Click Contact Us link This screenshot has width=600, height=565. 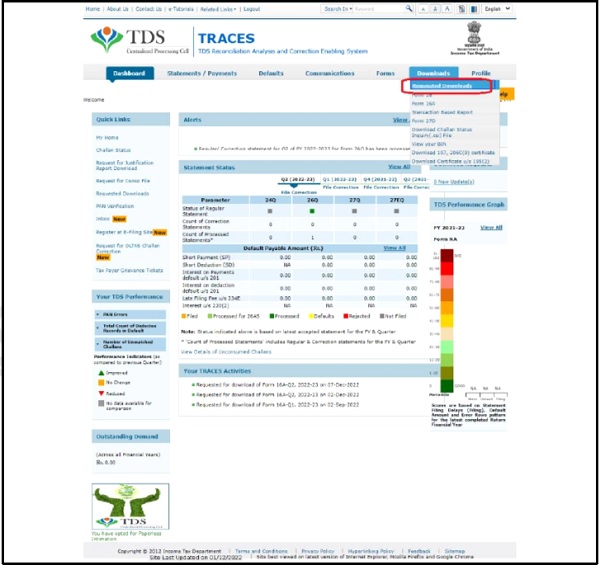coord(148,9)
